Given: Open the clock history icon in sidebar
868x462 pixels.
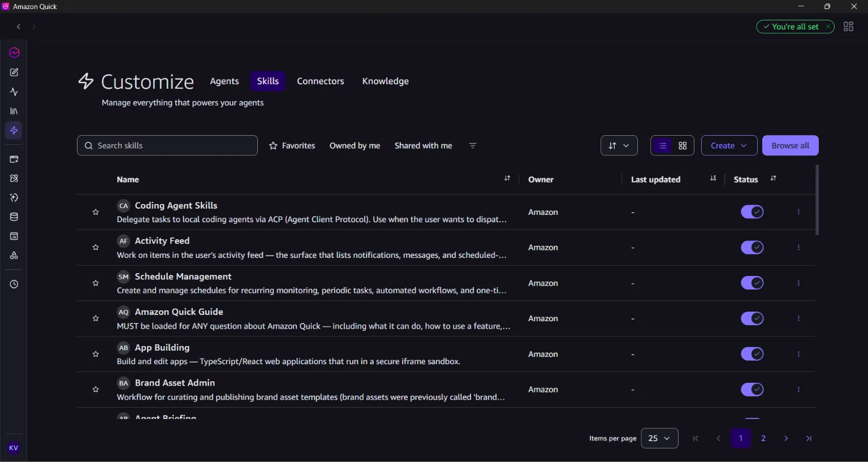Looking at the screenshot, I should click(14, 284).
